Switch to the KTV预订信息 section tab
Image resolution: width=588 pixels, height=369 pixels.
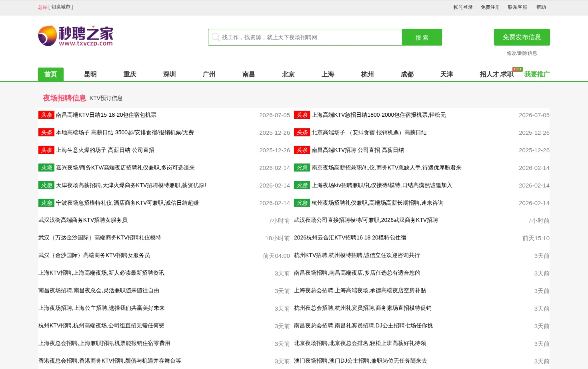(x=106, y=98)
